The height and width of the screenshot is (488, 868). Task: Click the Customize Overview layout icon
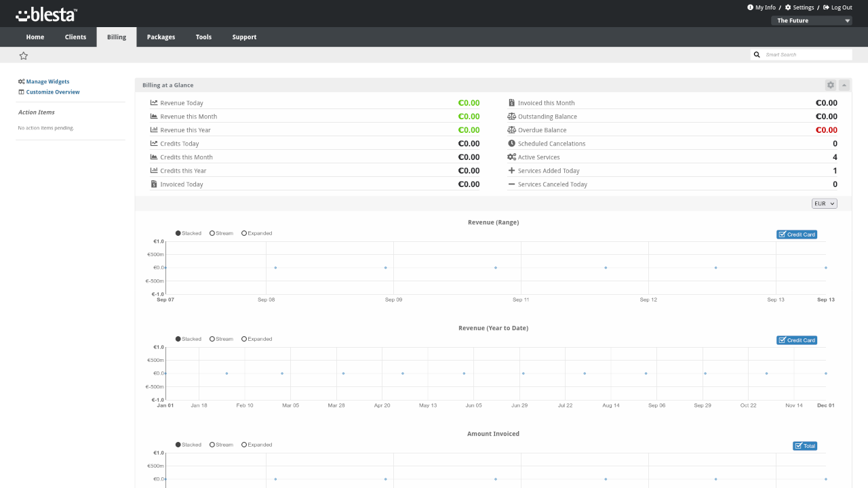tap(22, 92)
